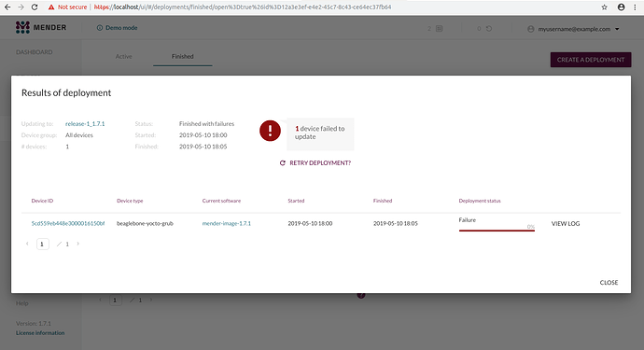The height and width of the screenshot is (350, 644).
Task: Open the release-1_1.7.1 link
Action: click(85, 123)
